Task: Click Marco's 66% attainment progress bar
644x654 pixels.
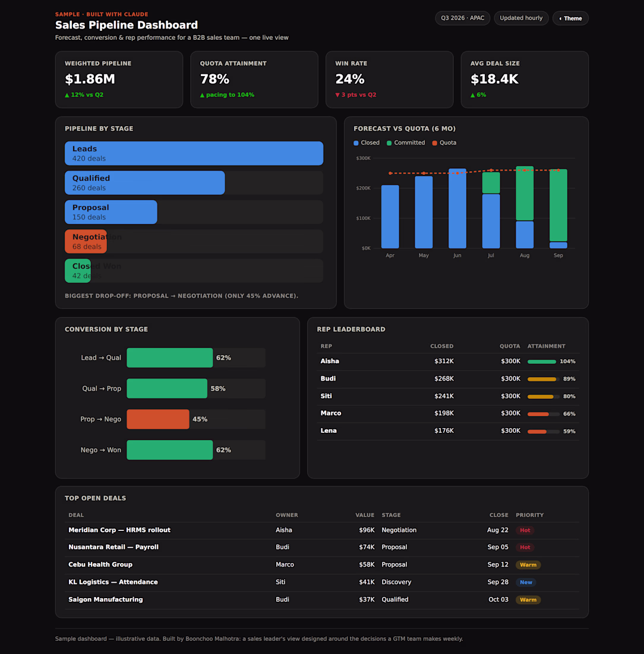Action: click(x=543, y=414)
